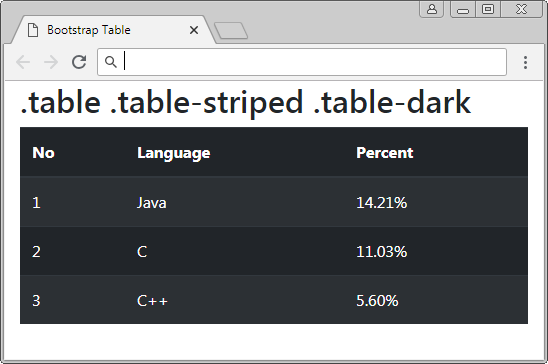548x364 pixels.
Task: Select the C++ table cell
Action: coord(152,301)
